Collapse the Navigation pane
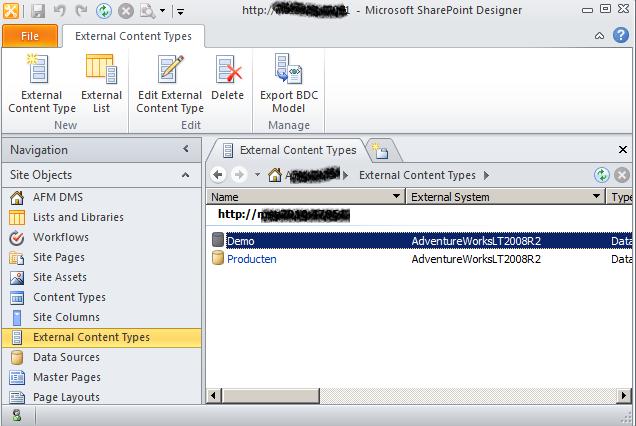Viewport: 636px width, 426px height. point(186,149)
